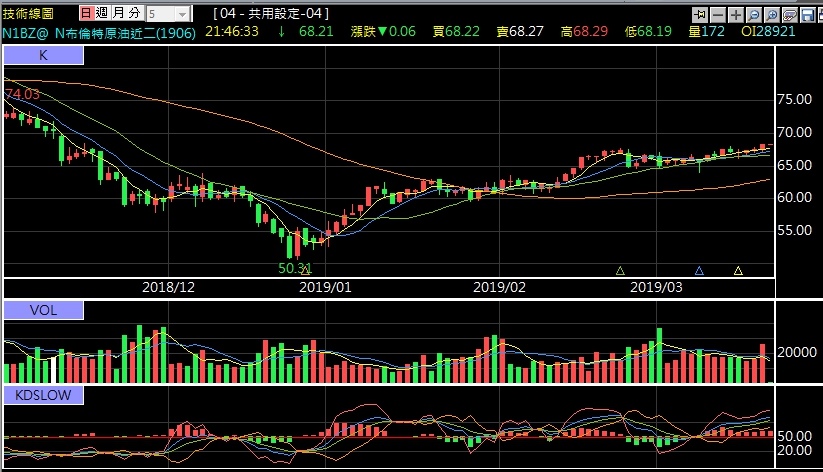Click the last price 68.21
This screenshot has width=823, height=472.
coord(316,32)
